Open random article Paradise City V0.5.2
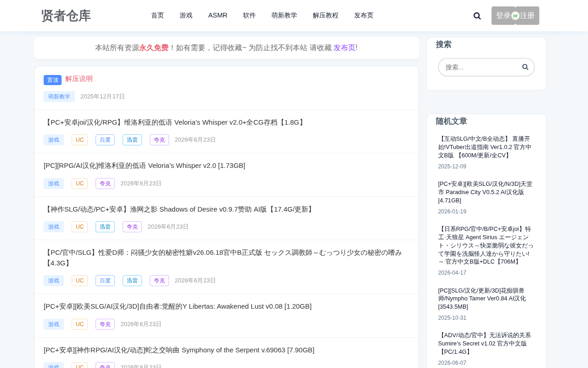 (x=485, y=192)
